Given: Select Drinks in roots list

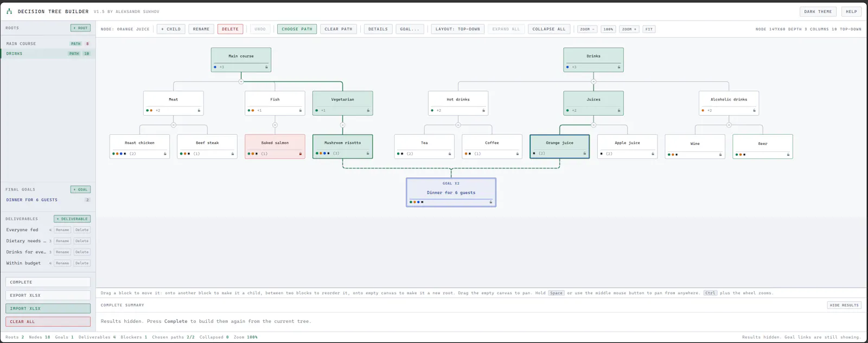Looking at the screenshot, I should (x=48, y=54).
